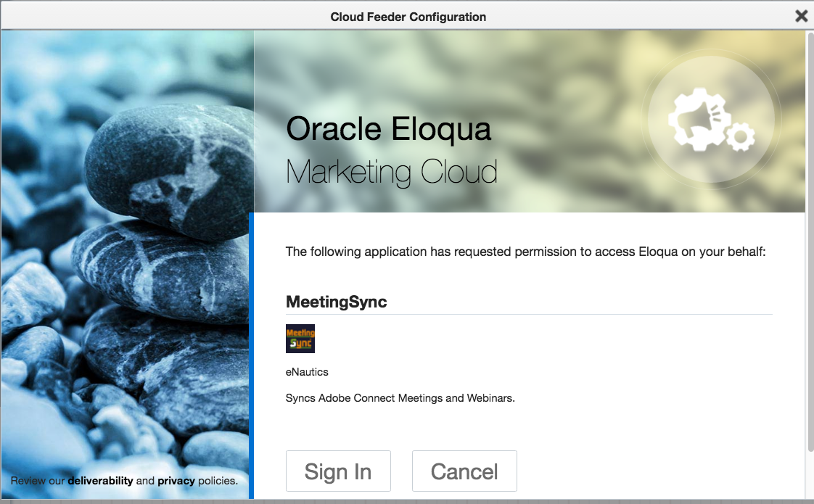The width and height of the screenshot is (814, 504).
Task: Click the Cloud Feeder Configuration title
Action: click(408, 17)
